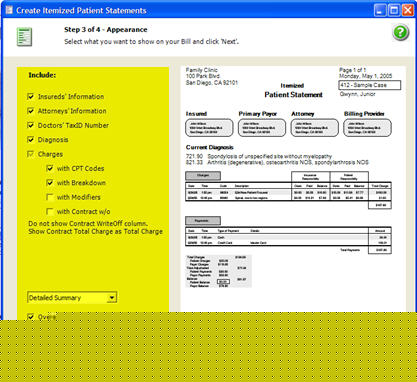417x382 pixels.
Task: Click the 'Patient Statement' title text
Action: [293, 95]
